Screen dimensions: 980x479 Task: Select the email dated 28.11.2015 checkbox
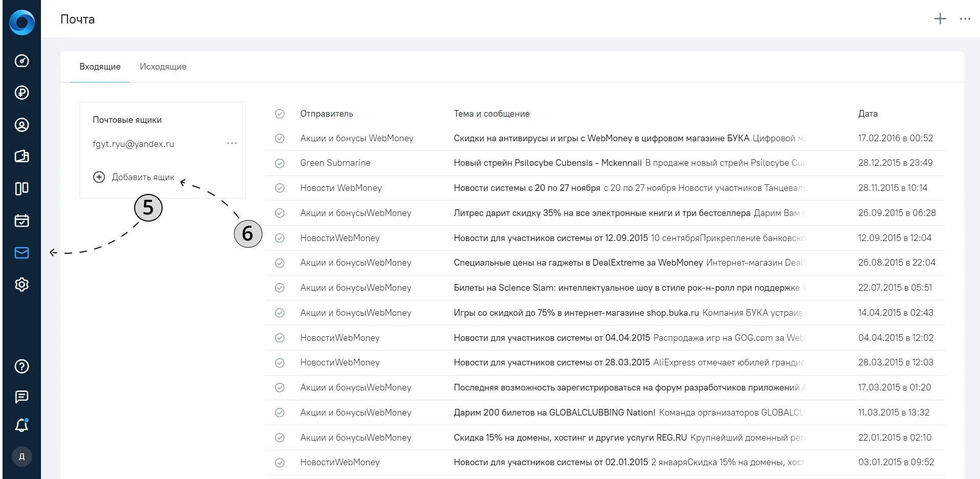pos(280,188)
